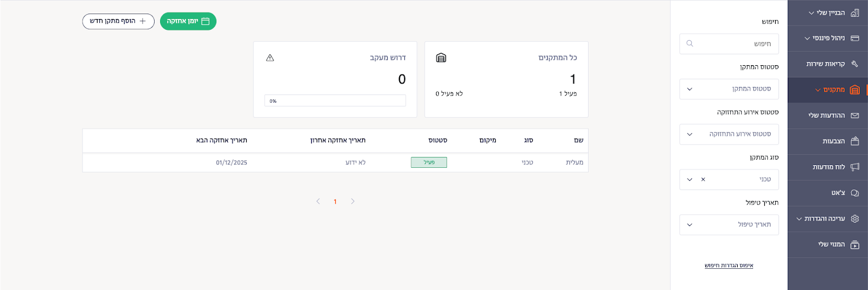
Task: Open the סטטוס אירוע התחזוקה dropdown
Action: 729,134
